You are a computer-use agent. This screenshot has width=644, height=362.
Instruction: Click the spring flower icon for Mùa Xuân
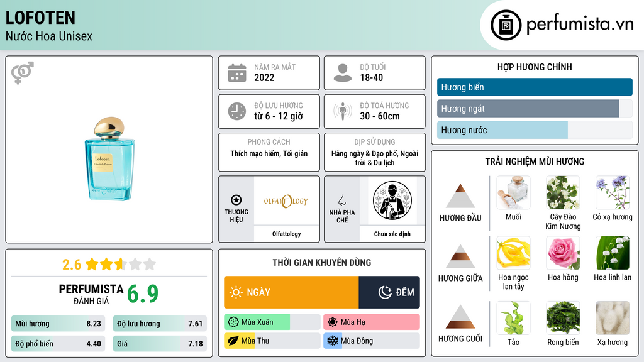pyautogui.click(x=233, y=322)
